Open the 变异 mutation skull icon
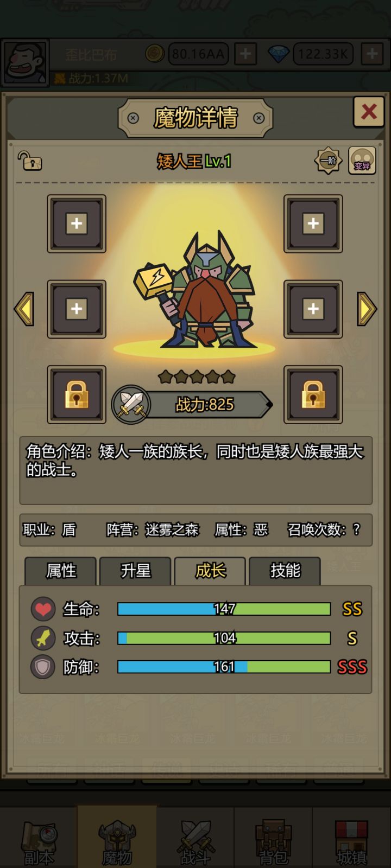This screenshot has width=391, height=868. pyautogui.click(x=362, y=161)
